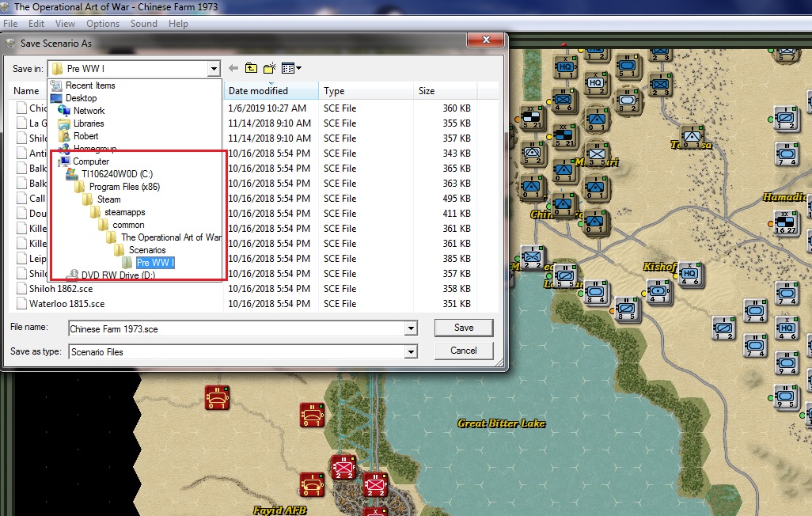The width and height of the screenshot is (812, 516).
Task: Select the division unit numbered 16 27
Action: (785, 222)
